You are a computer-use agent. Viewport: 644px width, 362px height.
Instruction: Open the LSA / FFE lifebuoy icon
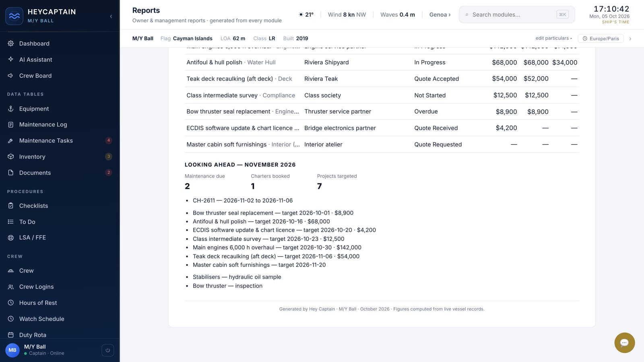point(11,238)
